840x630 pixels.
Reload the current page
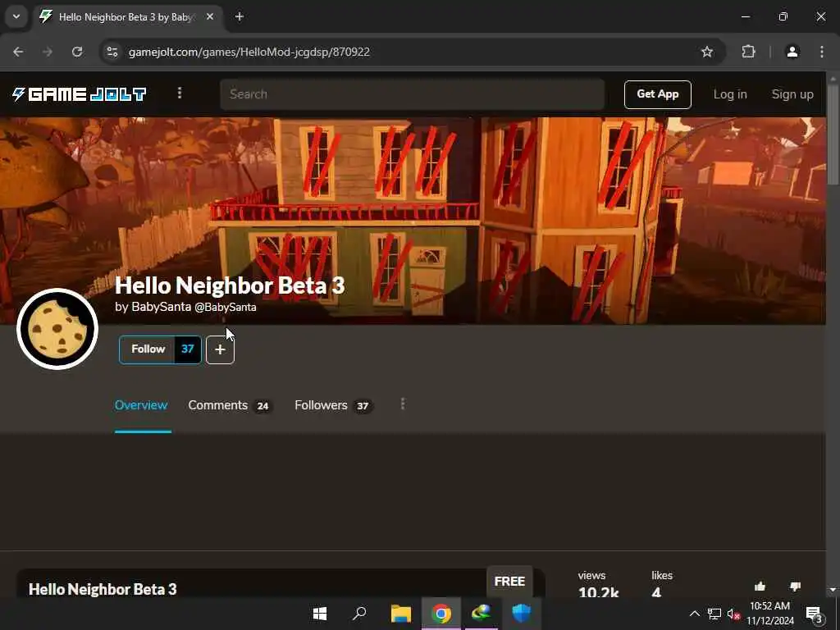click(x=77, y=52)
